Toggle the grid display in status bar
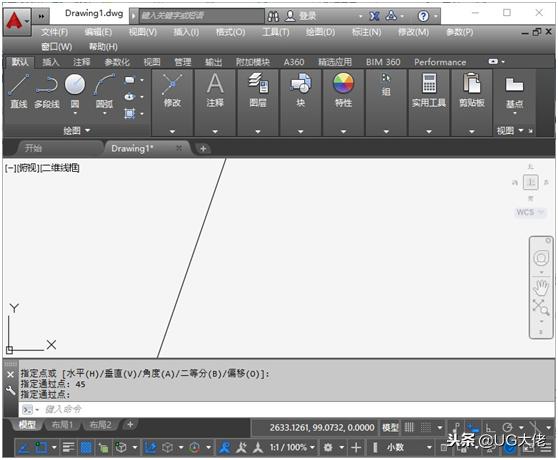Viewport: 558px width, 460px height. point(409,427)
